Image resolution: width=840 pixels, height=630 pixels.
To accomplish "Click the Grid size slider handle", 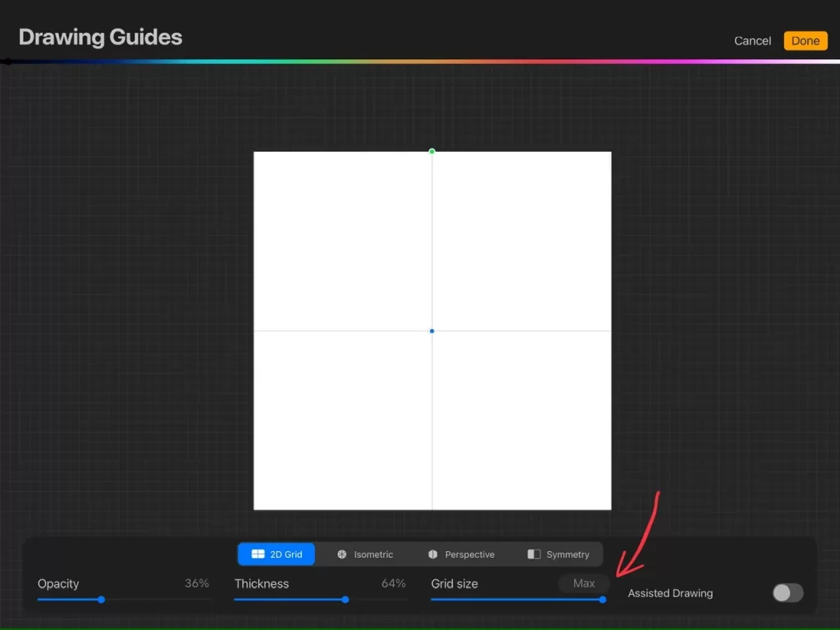I will [603, 600].
